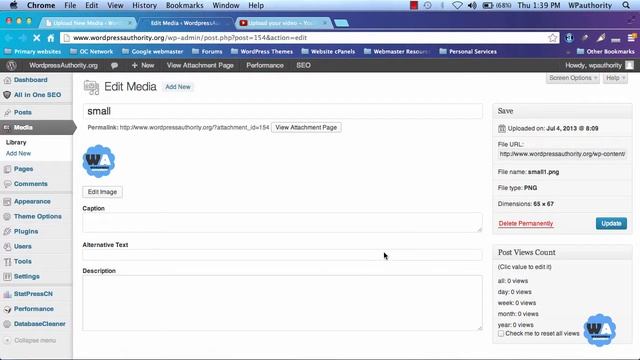Bookmark this page with the star
This screenshot has height=360, width=640.
tap(553, 38)
